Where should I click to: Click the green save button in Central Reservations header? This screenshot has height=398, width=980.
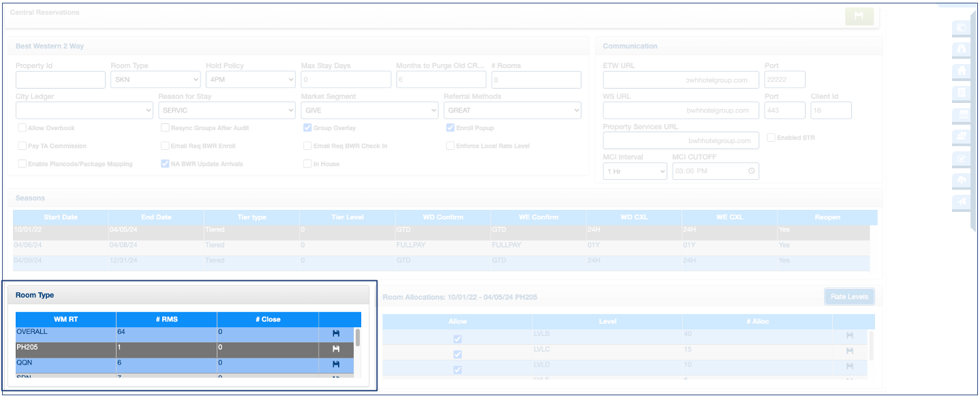(x=859, y=16)
